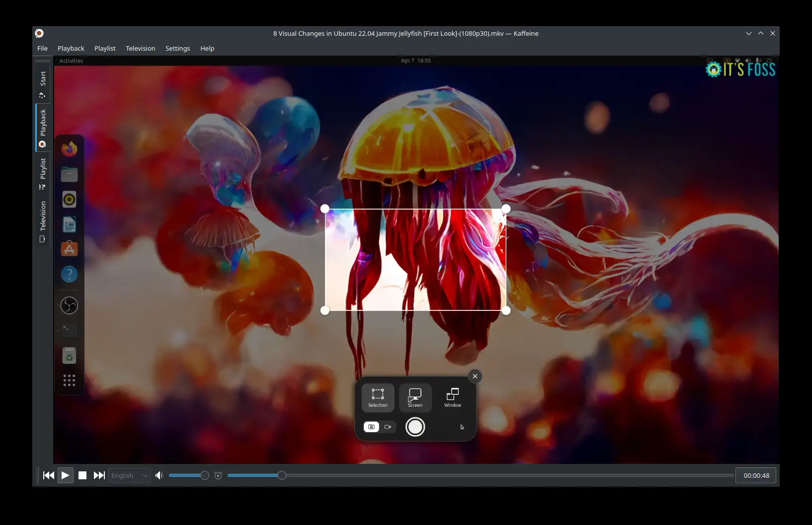Open the Playlist menu

105,48
